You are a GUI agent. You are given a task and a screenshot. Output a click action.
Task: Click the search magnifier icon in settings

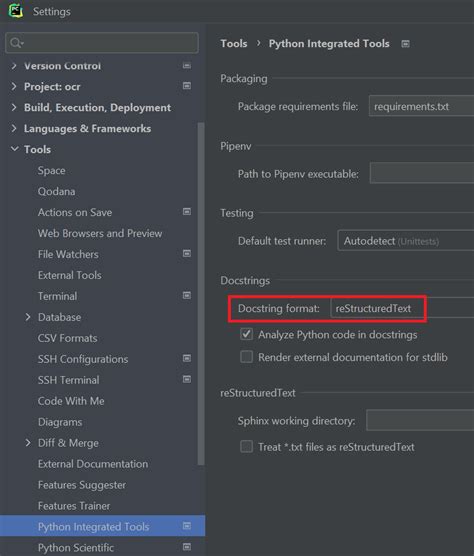coord(16,43)
